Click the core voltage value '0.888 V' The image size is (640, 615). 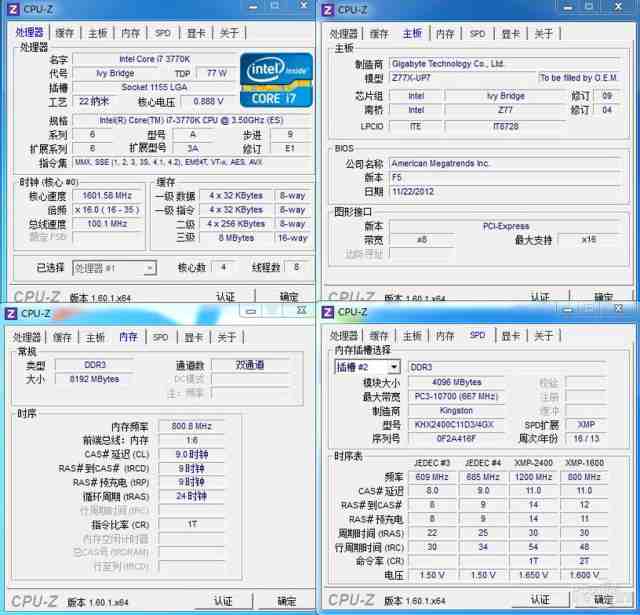(208, 101)
